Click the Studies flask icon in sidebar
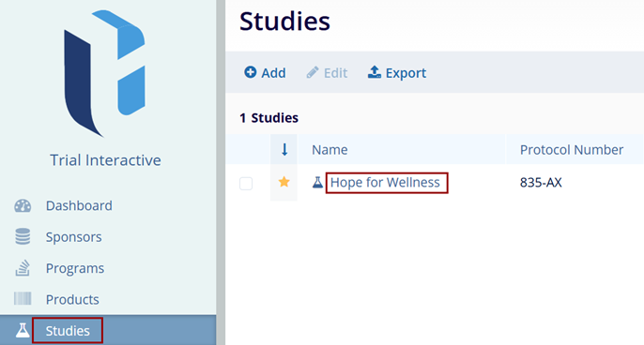The height and width of the screenshot is (345, 644). [23, 330]
